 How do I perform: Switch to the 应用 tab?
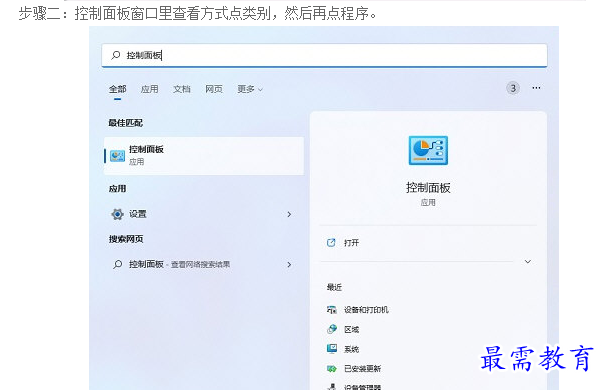click(x=149, y=89)
